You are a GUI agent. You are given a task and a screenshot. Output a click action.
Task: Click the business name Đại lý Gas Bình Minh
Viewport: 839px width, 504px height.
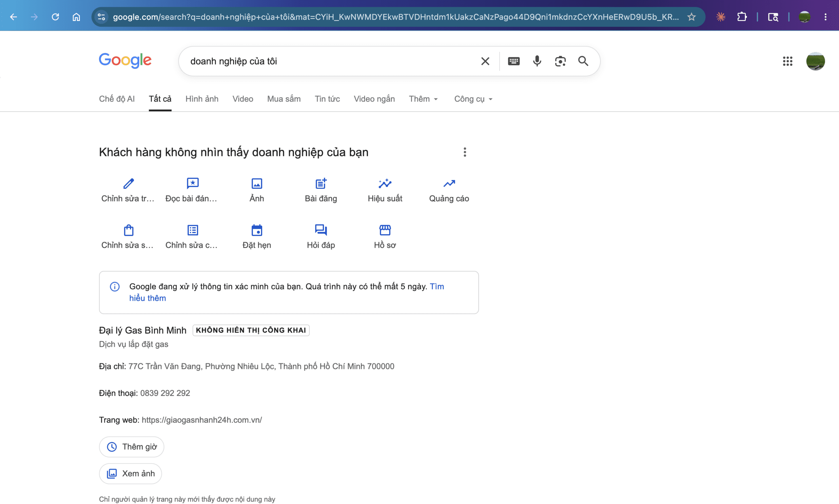click(143, 330)
